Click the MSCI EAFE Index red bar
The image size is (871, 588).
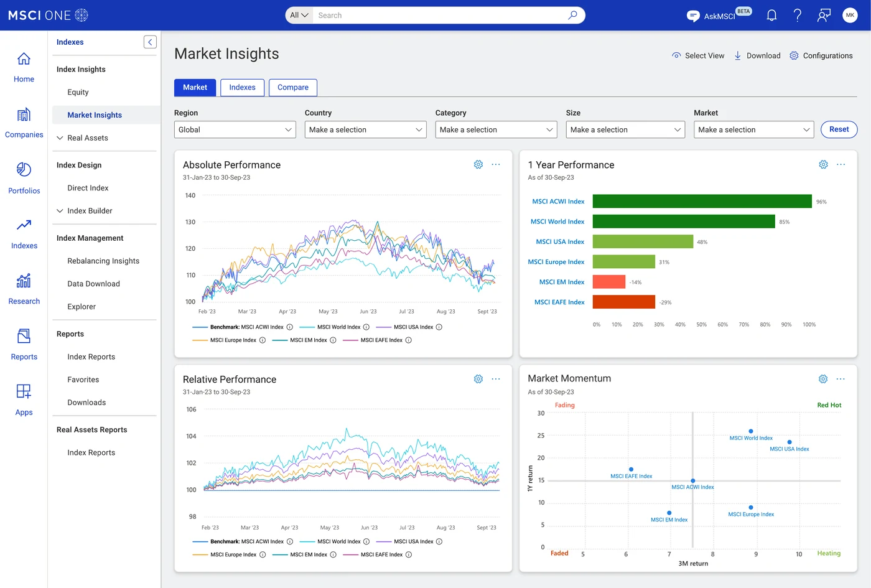pos(624,302)
